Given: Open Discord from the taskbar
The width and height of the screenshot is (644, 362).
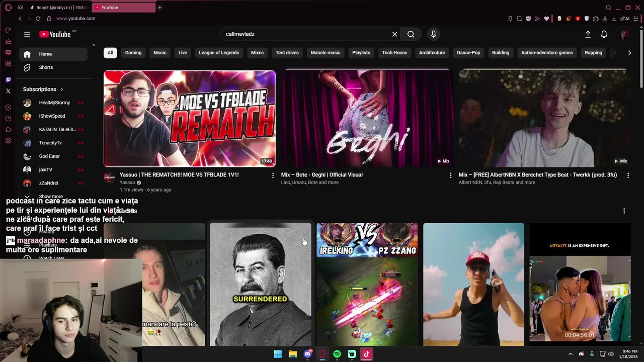Looking at the screenshot, I should pyautogui.click(x=307, y=354).
